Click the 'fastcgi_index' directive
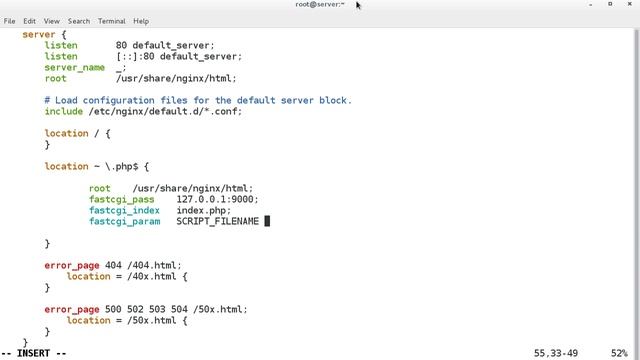640x360 pixels. click(x=124, y=211)
